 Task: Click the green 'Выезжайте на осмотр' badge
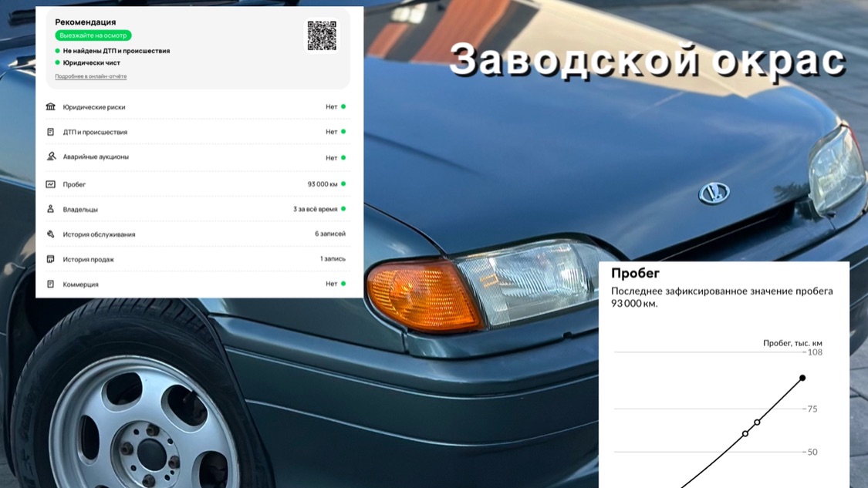pyautogui.click(x=93, y=35)
